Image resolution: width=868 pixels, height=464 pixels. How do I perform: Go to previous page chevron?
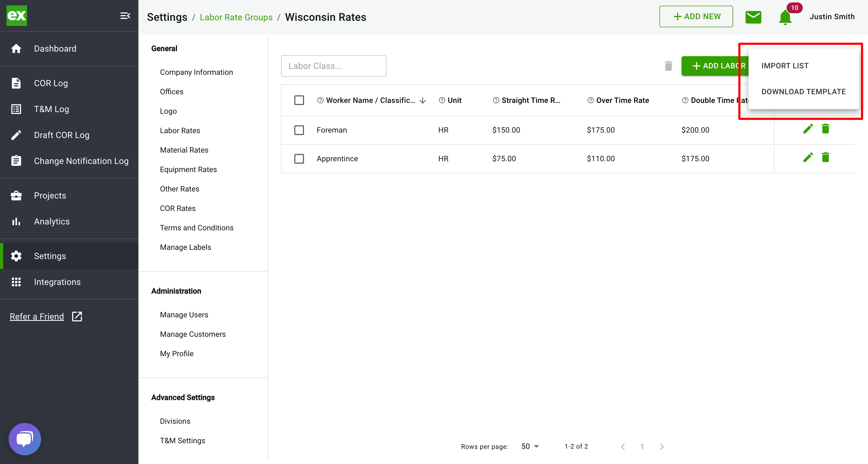point(623,446)
